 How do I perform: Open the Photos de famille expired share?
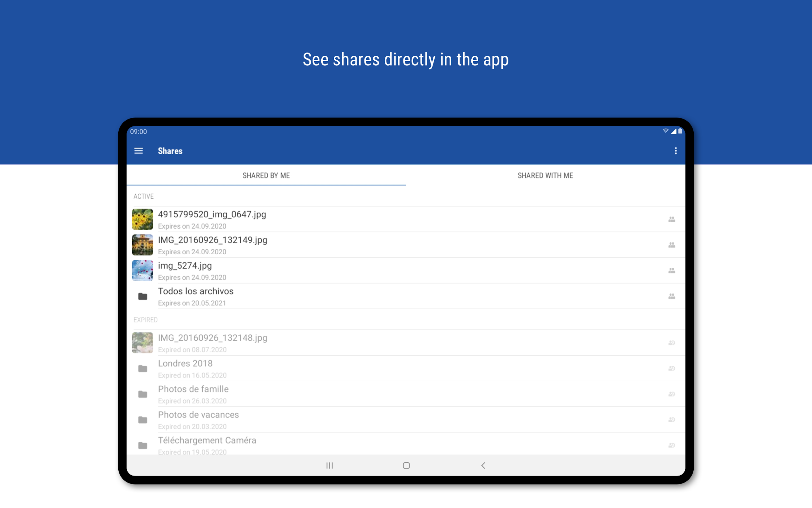point(406,394)
